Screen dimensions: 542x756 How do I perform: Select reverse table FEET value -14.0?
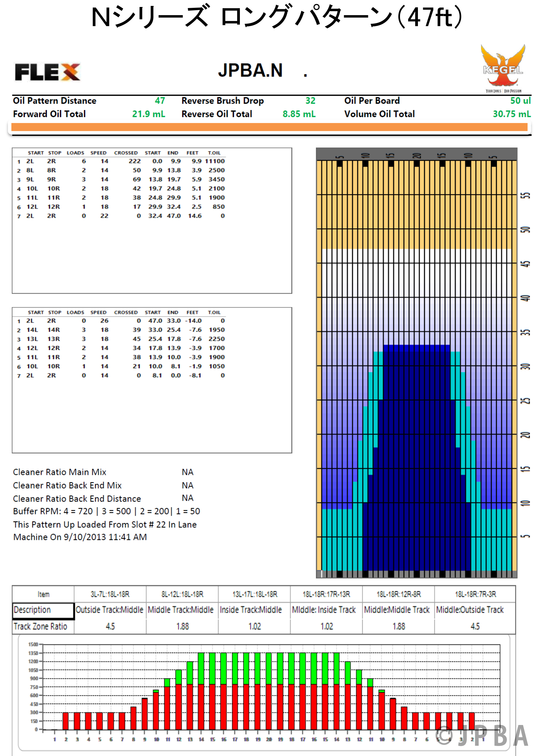click(x=193, y=321)
